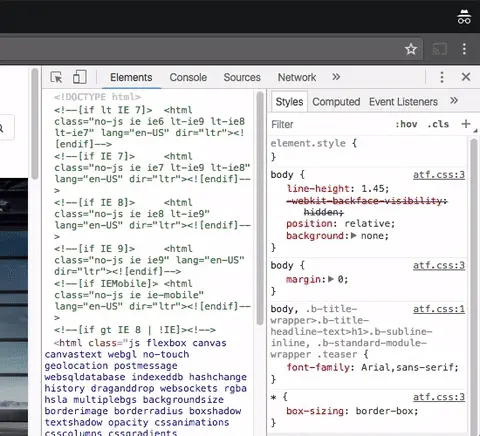480x436 pixels.
Task: Toggle the device toolbar icon
Action: tap(80, 77)
